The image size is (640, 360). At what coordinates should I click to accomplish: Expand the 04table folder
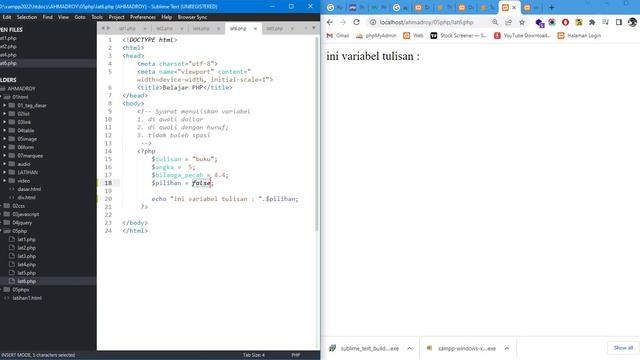click(x=4, y=131)
